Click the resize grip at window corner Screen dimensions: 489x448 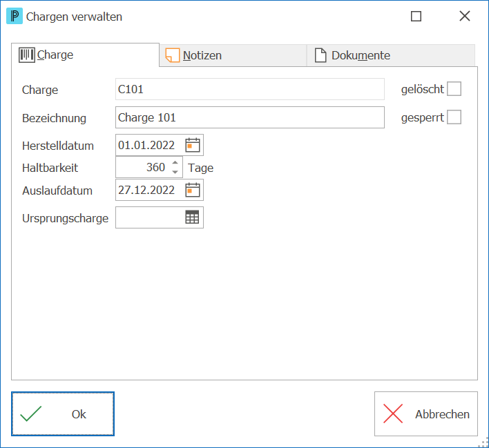483,442
